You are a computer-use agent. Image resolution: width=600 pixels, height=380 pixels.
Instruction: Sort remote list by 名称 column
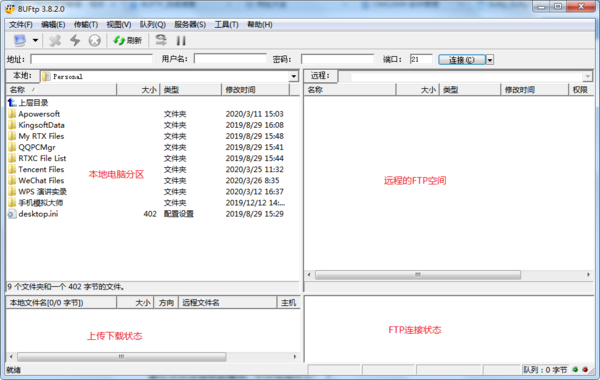tap(350, 90)
